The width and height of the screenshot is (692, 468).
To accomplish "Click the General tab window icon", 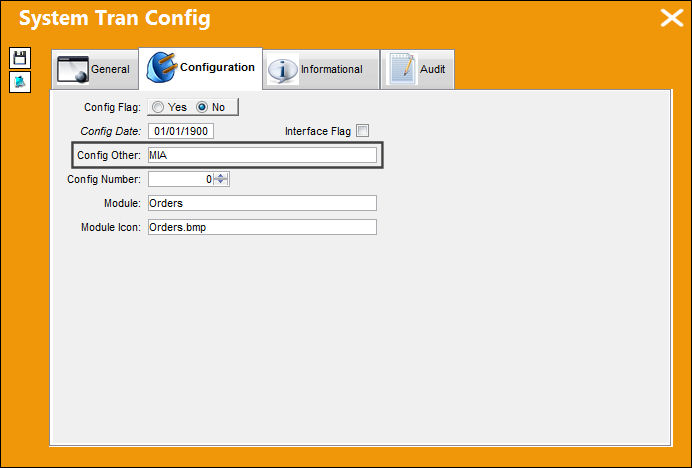I will tap(73, 69).
